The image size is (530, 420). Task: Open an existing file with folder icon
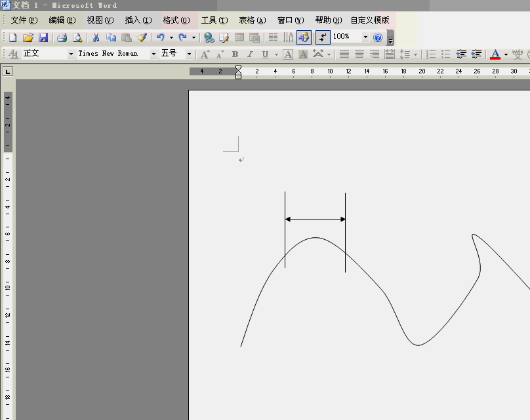(28, 37)
